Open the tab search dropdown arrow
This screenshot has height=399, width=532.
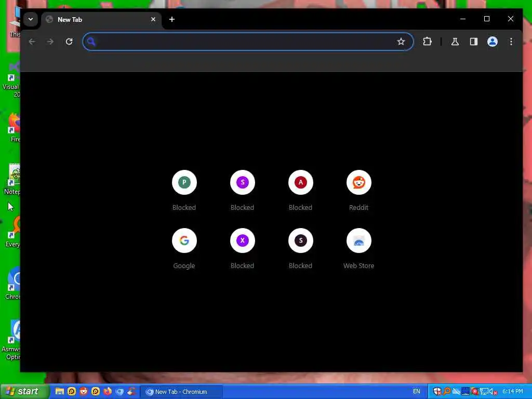pos(31,19)
